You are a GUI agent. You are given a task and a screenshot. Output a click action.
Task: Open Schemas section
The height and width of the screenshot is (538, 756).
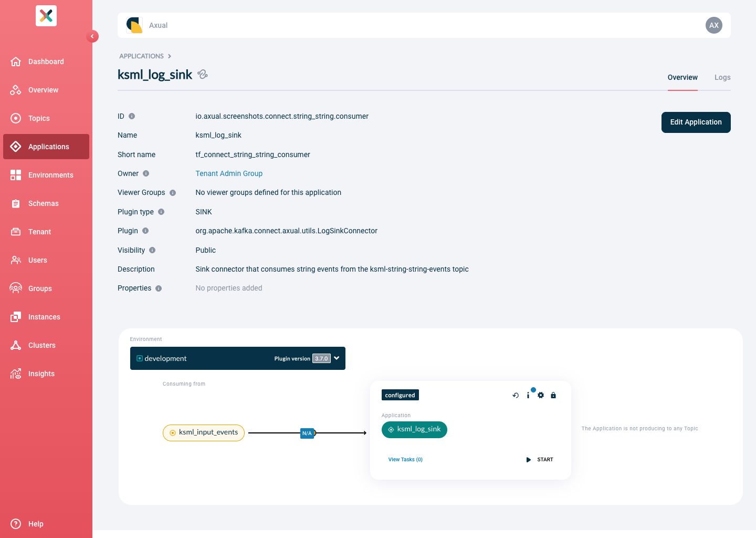[x=46, y=203]
